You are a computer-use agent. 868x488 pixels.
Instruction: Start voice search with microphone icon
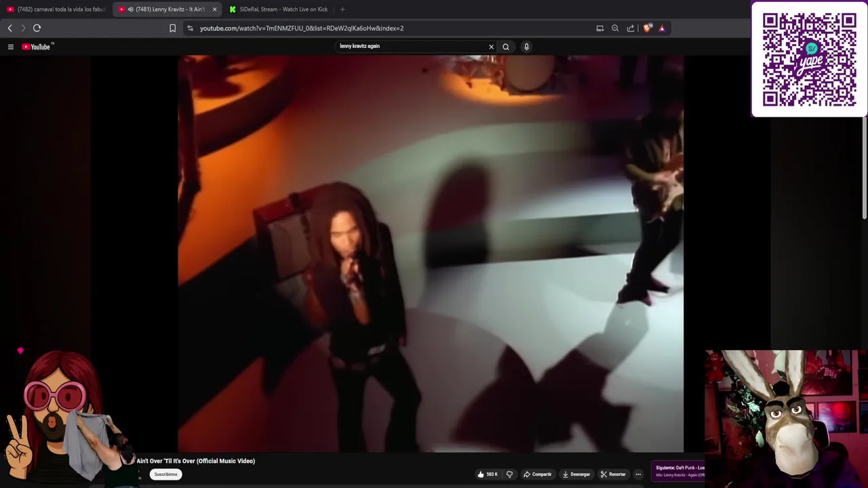(526, 47)
